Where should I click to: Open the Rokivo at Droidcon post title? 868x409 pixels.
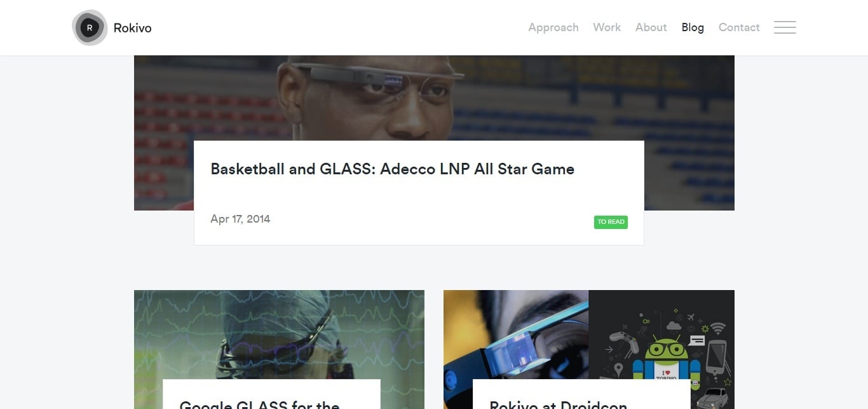point(558,403)
